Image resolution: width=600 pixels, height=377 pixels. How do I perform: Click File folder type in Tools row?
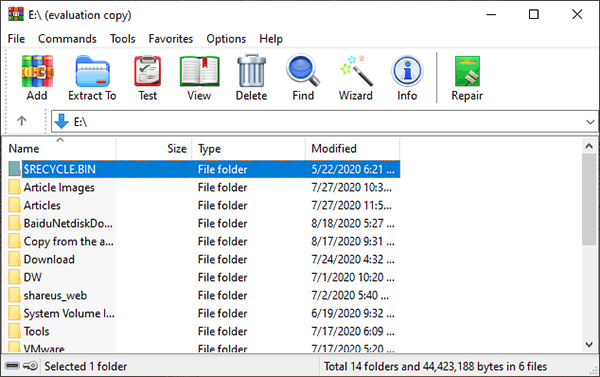click(x=222, y=331)
